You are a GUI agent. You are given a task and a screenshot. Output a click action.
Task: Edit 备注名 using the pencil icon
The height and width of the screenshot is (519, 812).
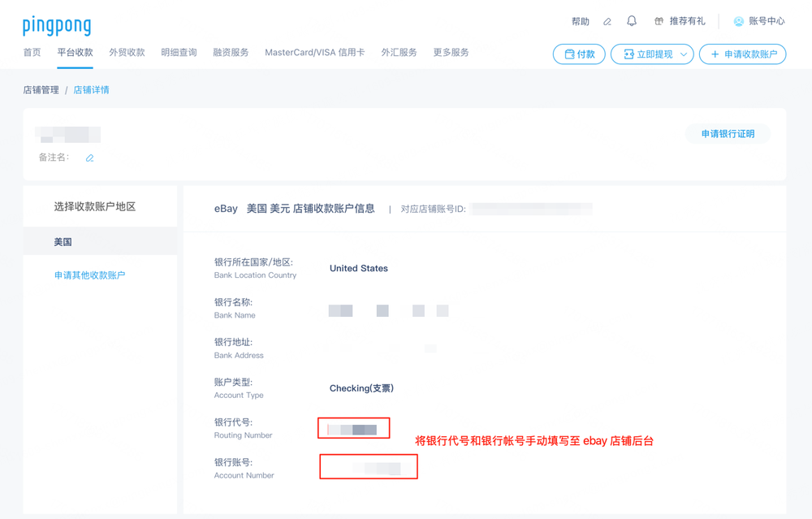(89, 158)
